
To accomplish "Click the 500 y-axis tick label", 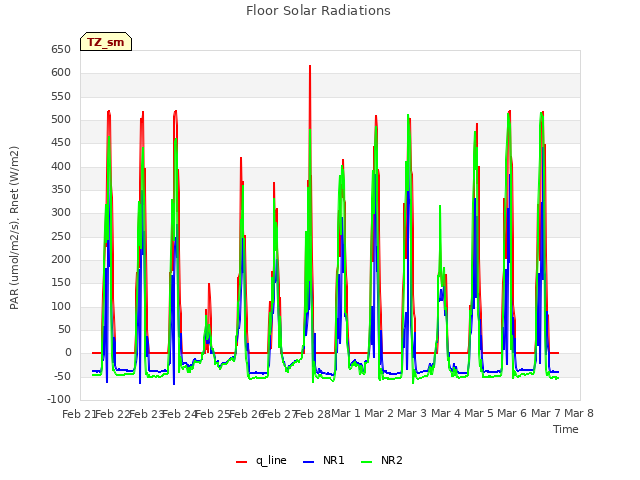I will 61,120.
